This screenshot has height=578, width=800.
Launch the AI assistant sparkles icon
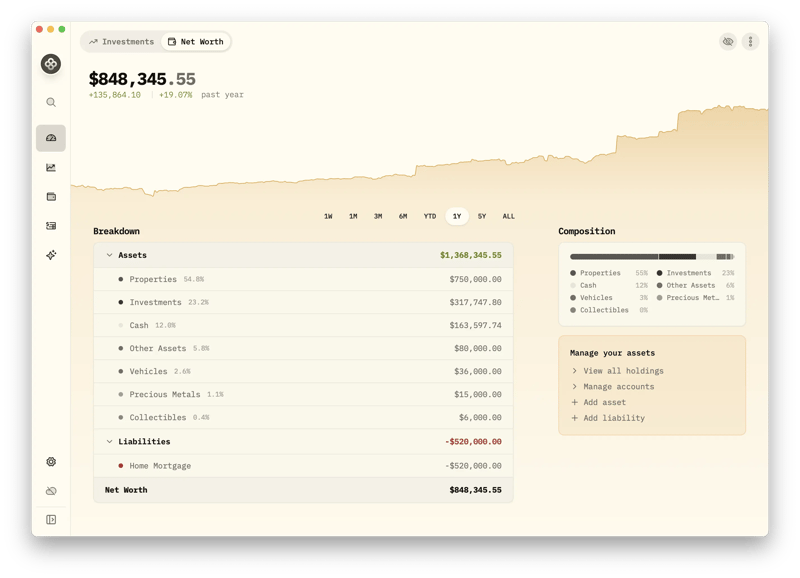(50, 254)
